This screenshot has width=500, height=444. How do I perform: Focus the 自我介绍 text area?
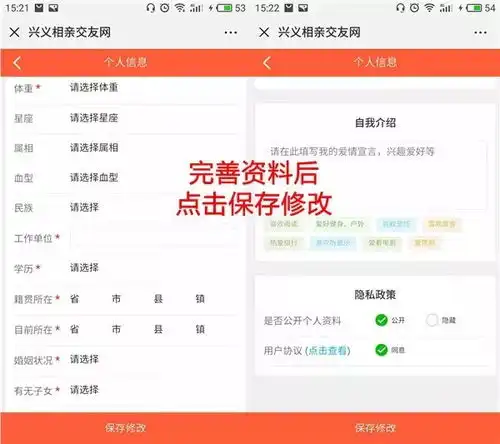pos(375,175)
